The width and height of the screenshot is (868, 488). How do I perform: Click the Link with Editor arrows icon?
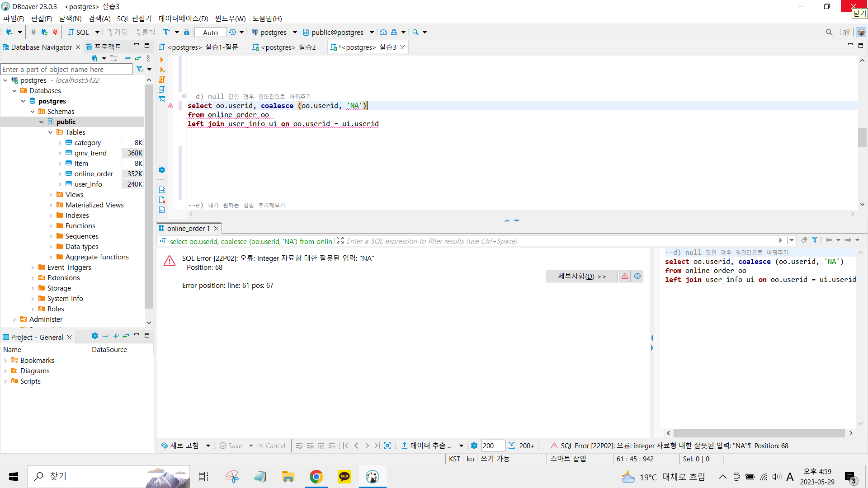(138, 58)
